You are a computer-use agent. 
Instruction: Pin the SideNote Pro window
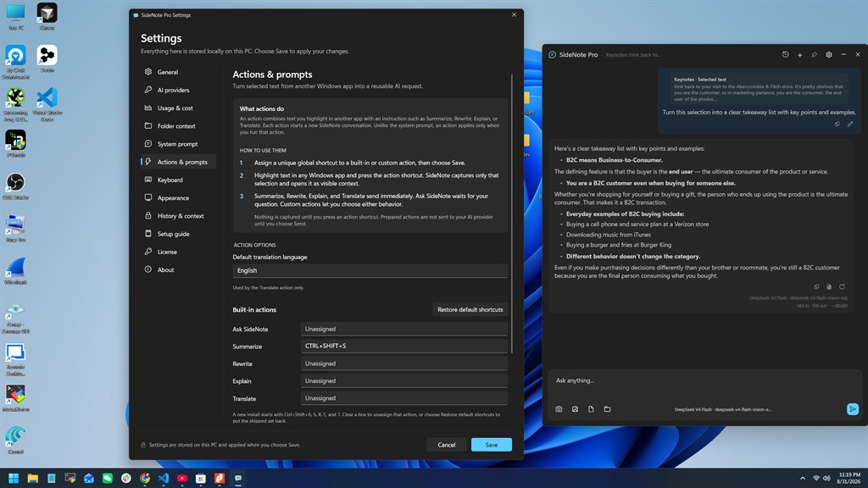pos(814,55)
